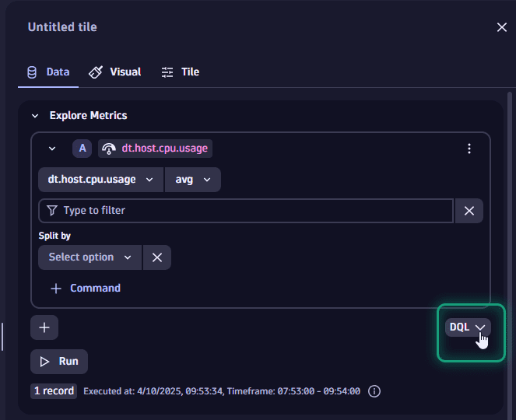Screen dimensions: 516x420
Task: Click the Untitled tile title
Action: [62, 27]
